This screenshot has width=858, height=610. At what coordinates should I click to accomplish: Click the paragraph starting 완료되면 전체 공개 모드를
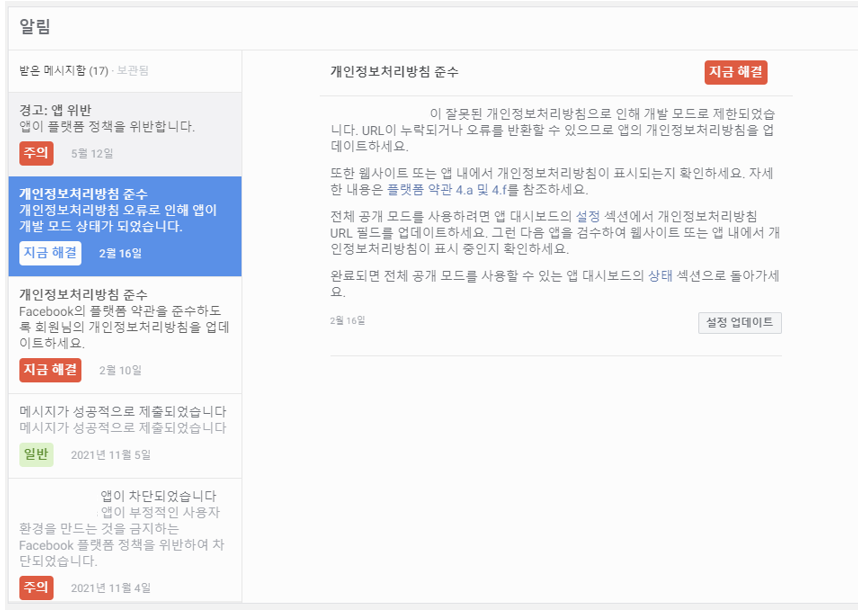pyautogui.click(x=555, y=283)
